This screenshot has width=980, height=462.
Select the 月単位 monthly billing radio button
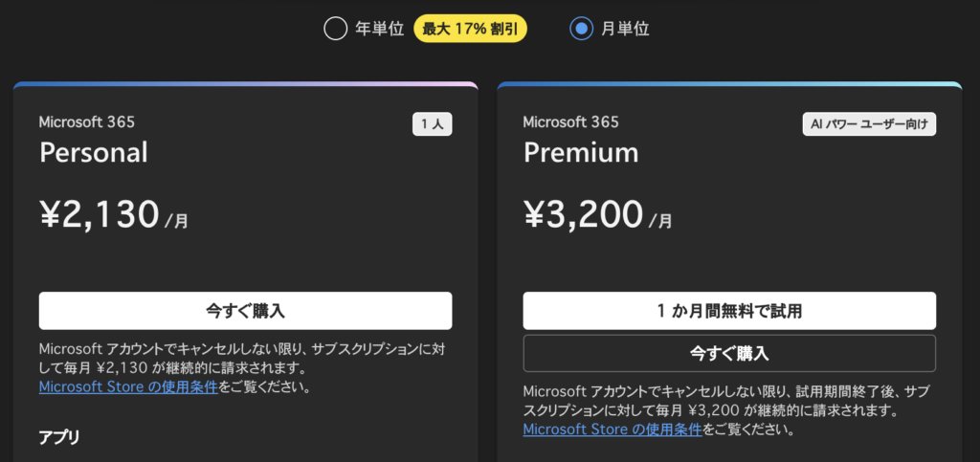(581, 29)
